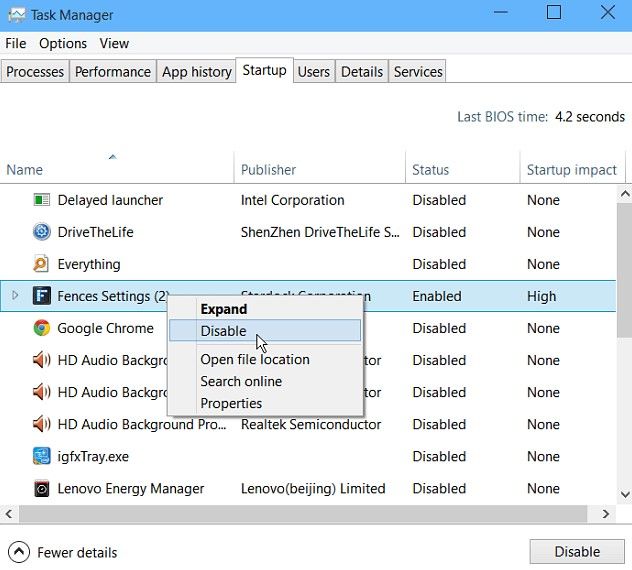The width and height of the screenshot is (632, 570).
Task: Open the Options menu
Action: tap(63, 43)
